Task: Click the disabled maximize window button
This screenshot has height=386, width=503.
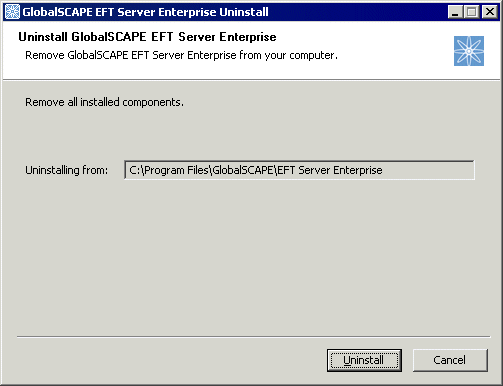Action: pos(471,12)
